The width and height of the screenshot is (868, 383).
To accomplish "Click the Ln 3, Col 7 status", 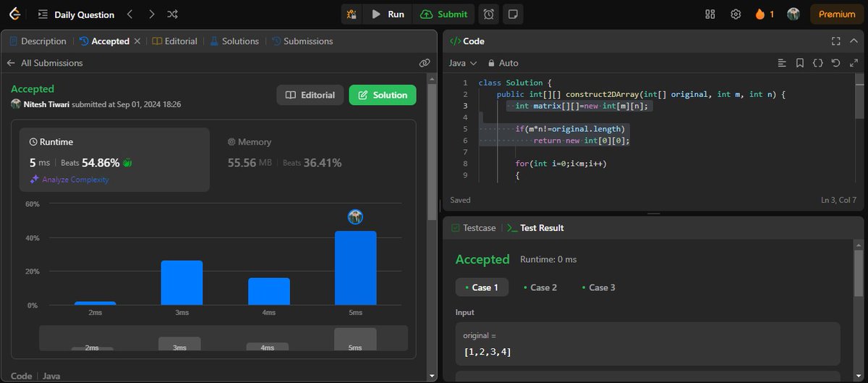I will point(838,200).
